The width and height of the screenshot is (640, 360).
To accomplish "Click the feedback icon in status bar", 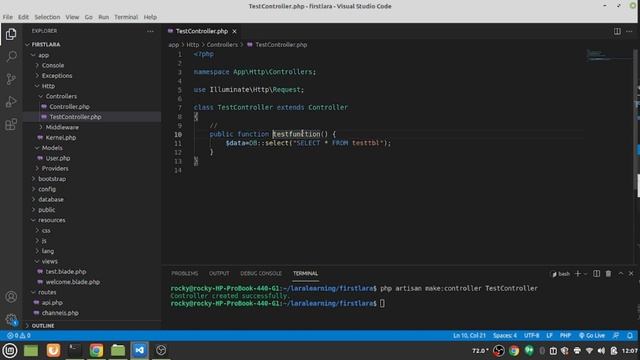I will [616, 336].
